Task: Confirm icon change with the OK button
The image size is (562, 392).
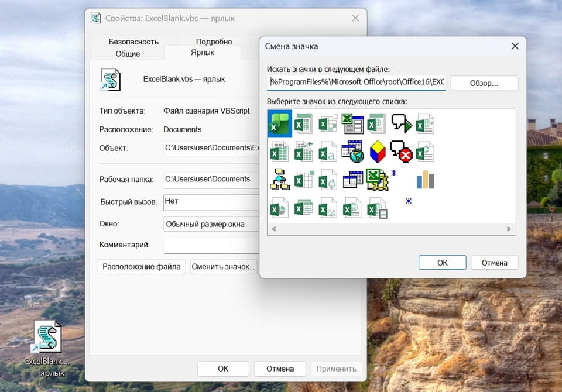Action: [x=443, y=263]
